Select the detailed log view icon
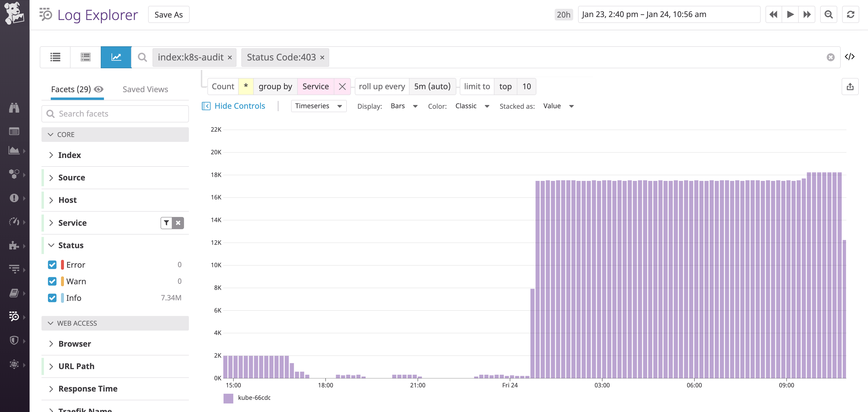Image resolution: width=868 pixels, height=412 pixels. click(85, 57)
